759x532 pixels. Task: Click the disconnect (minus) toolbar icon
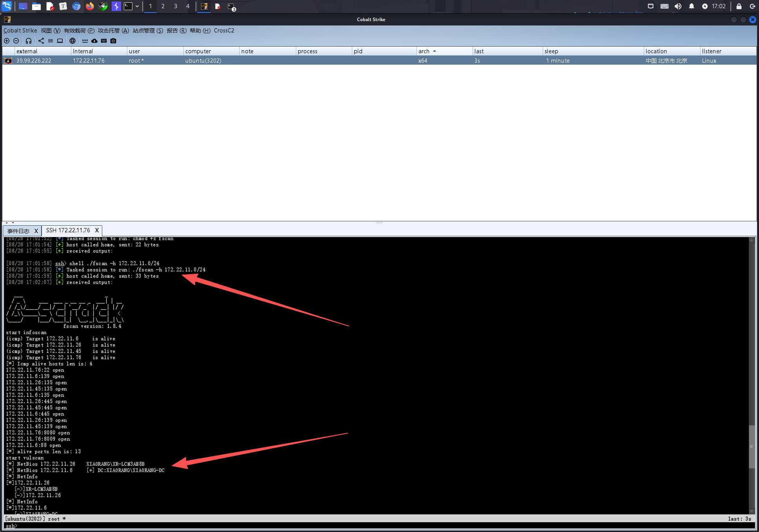16,41
